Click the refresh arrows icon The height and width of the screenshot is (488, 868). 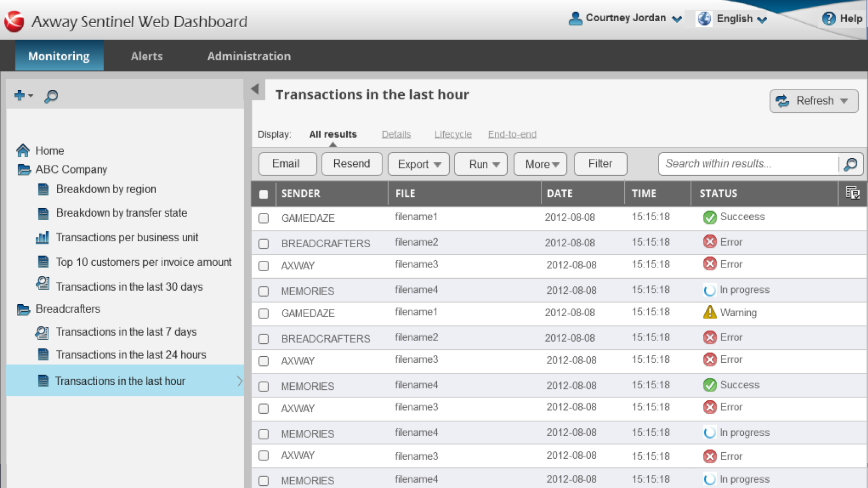(782, 101)
